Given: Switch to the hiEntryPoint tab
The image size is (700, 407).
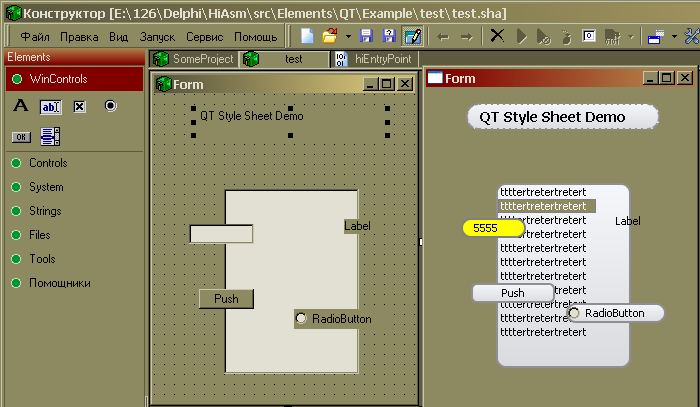Looking at the screenshot, I should pos(382,59).
